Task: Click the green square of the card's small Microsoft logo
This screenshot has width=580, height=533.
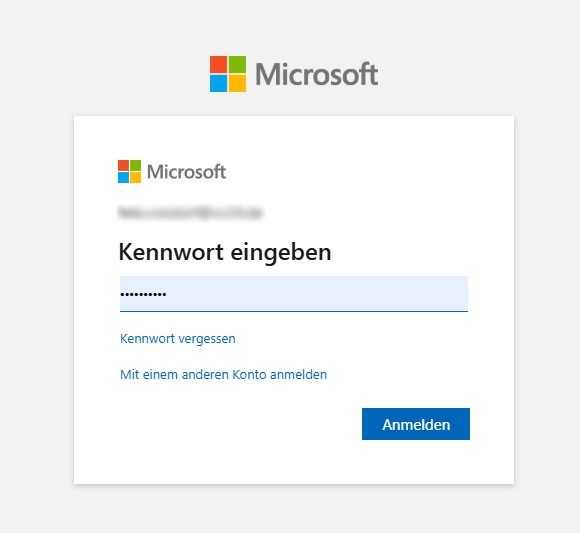Action: (x=135, y=165)
